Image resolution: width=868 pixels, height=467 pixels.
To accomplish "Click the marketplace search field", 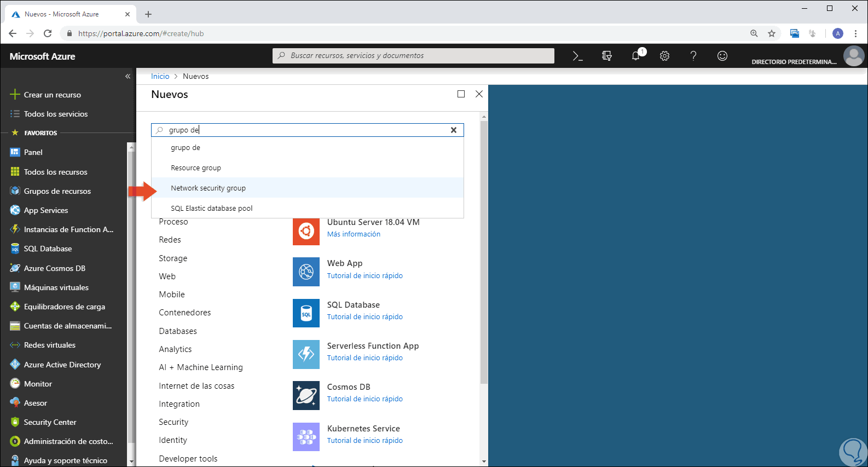I will [308, 130].
